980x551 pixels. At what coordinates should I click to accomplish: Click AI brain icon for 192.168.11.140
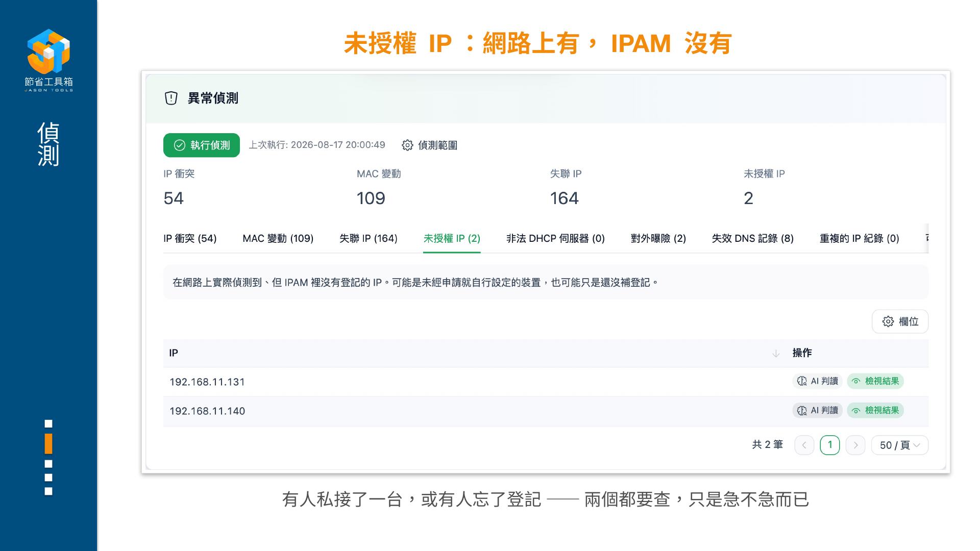coord(802,410)
